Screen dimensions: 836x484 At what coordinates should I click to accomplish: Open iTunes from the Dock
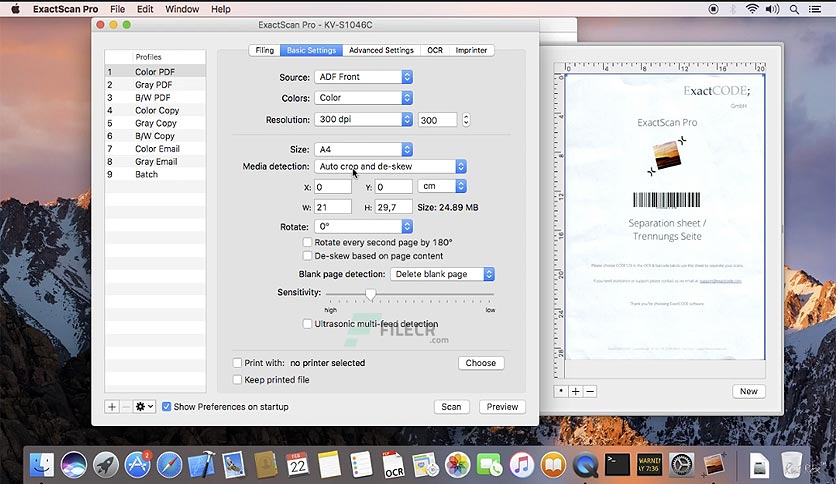click(x=521, y=464)
